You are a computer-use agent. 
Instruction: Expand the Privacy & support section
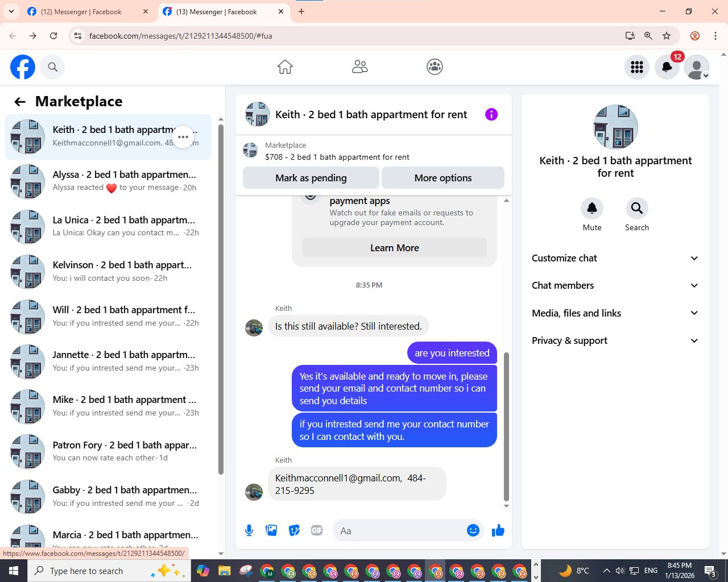(x=615, y=340)
